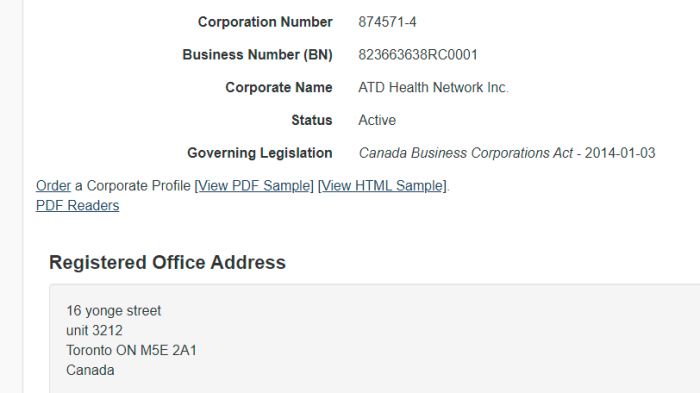
Task: Click the Corporation Number label
Action: click(x=265, y=22)
